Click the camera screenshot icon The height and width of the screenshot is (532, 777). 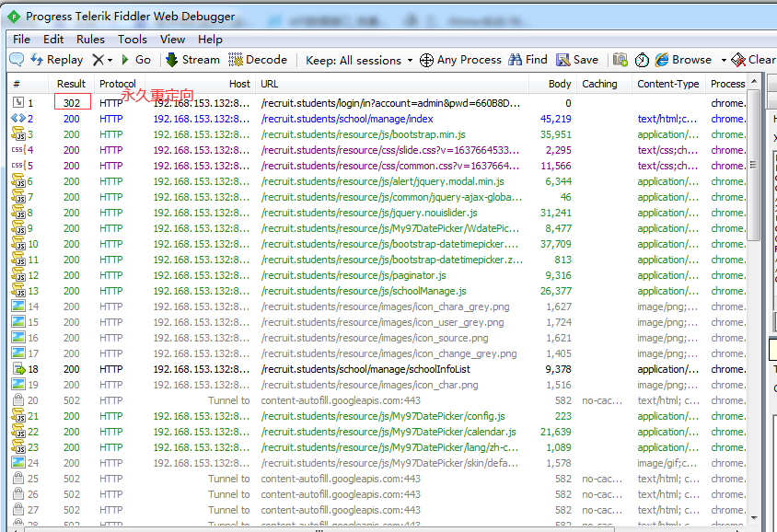620,60
